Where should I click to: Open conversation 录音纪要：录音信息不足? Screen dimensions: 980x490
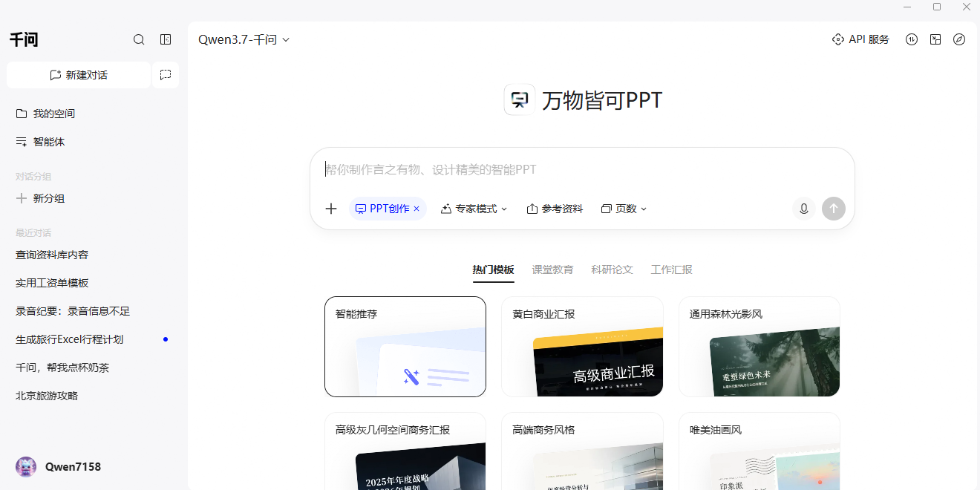click(73, 311)
